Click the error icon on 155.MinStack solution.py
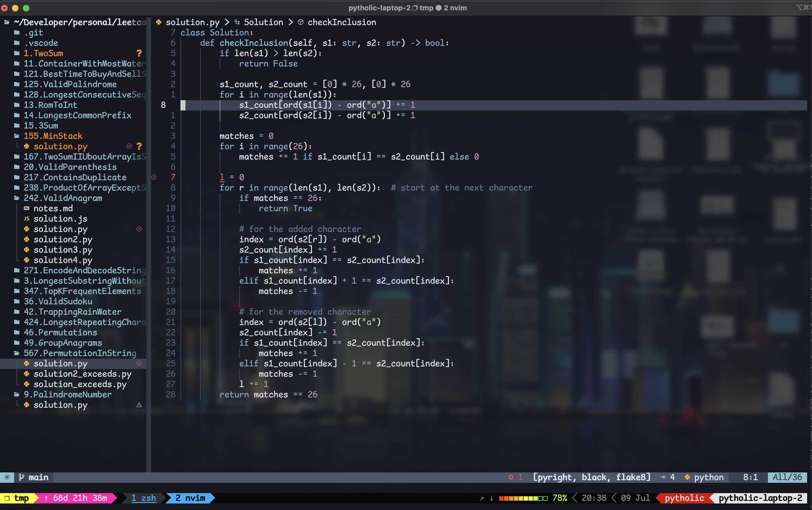The width and height of the screenshot is (812, 510). [x=129, y=146]
